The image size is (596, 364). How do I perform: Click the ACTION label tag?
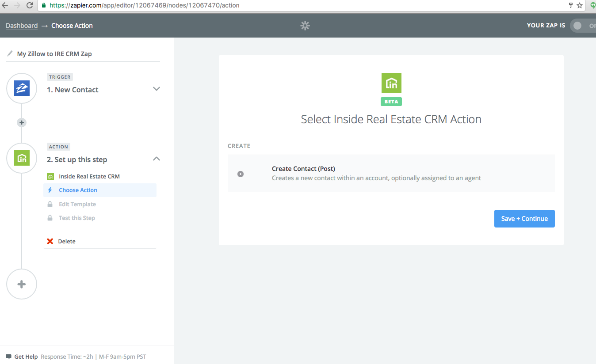(x=59, y=147)
